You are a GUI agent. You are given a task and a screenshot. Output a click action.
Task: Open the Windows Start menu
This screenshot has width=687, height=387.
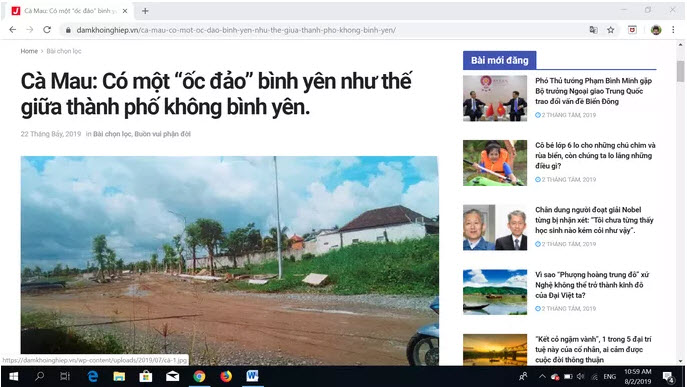(13, 376)
